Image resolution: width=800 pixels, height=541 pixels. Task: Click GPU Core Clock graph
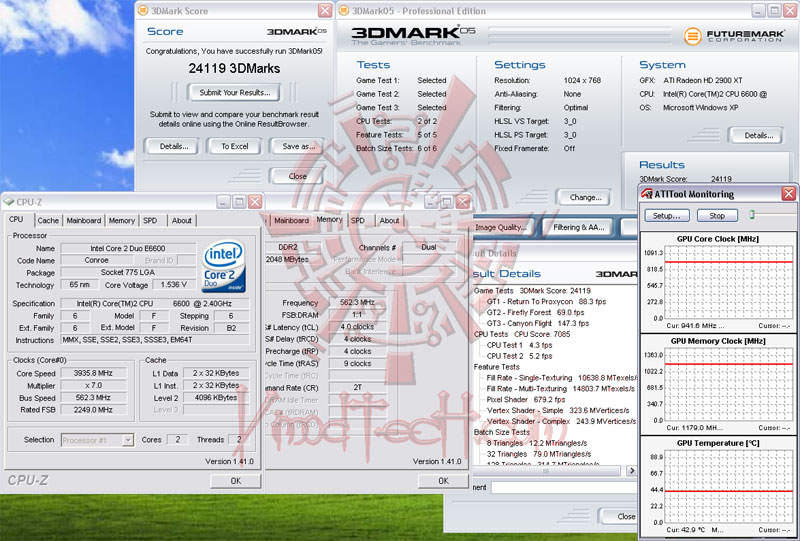tap(729, 283)
